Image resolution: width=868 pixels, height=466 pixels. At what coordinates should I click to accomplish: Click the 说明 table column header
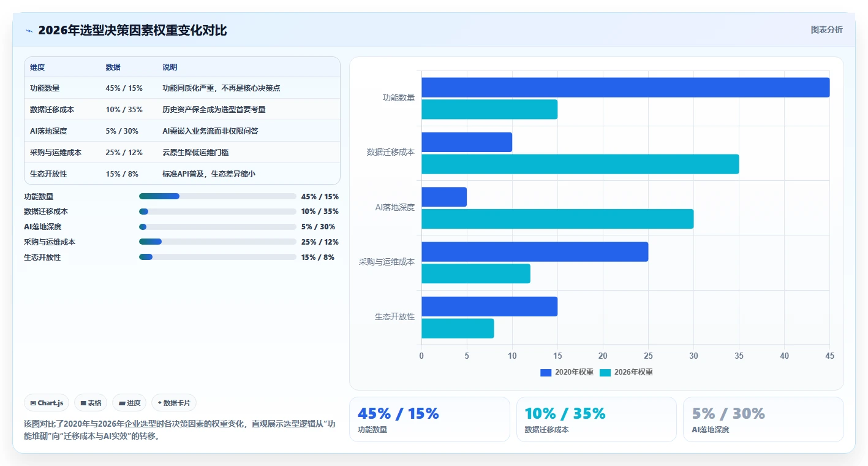click(170, 67)
